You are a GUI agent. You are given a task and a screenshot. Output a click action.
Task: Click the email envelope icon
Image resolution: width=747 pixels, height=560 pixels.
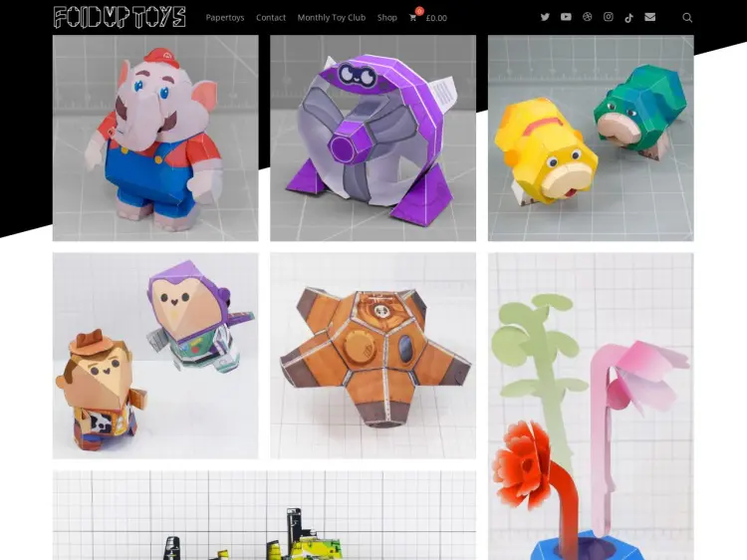tap(649, 17)
